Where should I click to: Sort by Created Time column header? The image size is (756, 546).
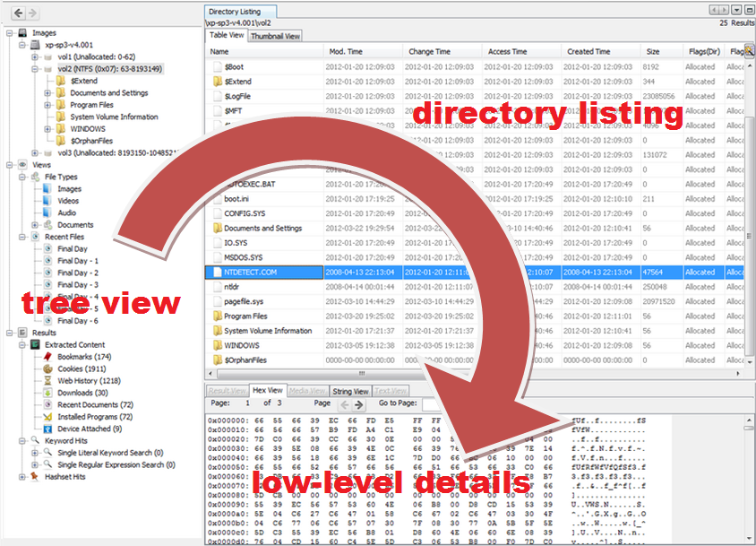(x=601, y=52)
